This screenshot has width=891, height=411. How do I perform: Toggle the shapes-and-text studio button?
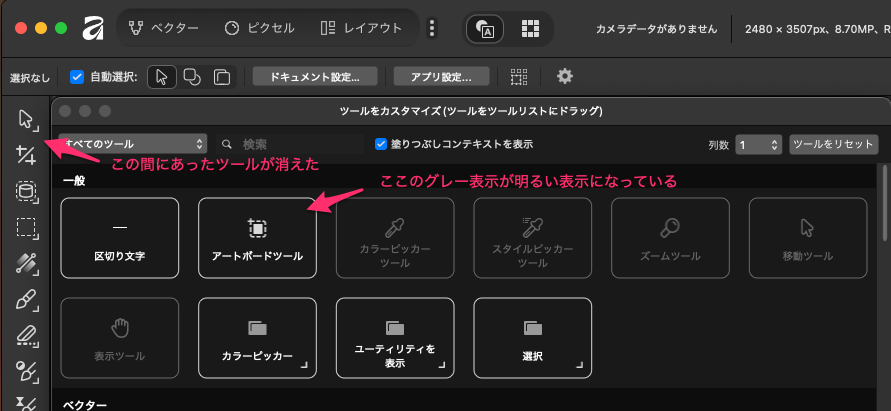pyautogui.click(x=485, y=28)
